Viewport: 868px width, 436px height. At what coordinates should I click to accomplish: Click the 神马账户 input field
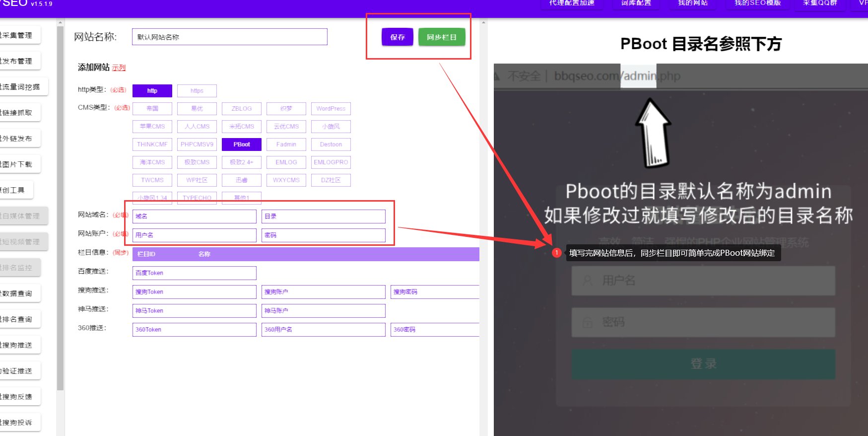(x=324, y=311)
